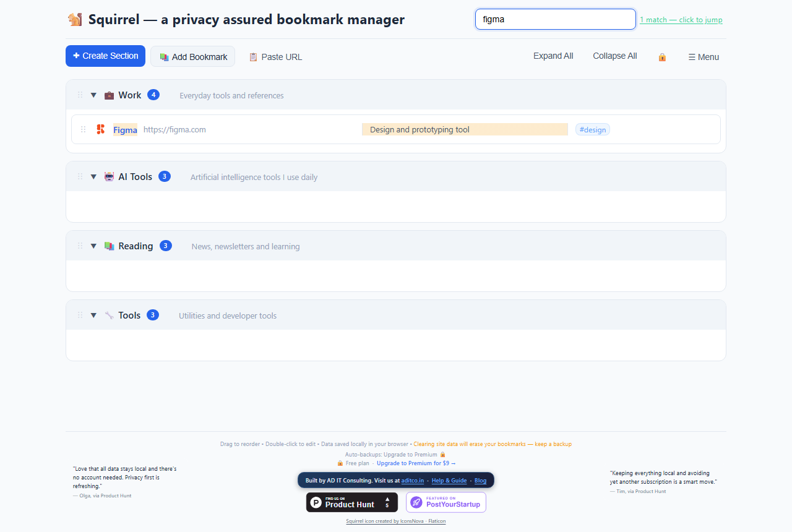Image resolution: width=792 pixels, height=532 pixels.
Task: Focus the search field containing 'figma'
Action: pyautogui.click(x=556, y=19)
